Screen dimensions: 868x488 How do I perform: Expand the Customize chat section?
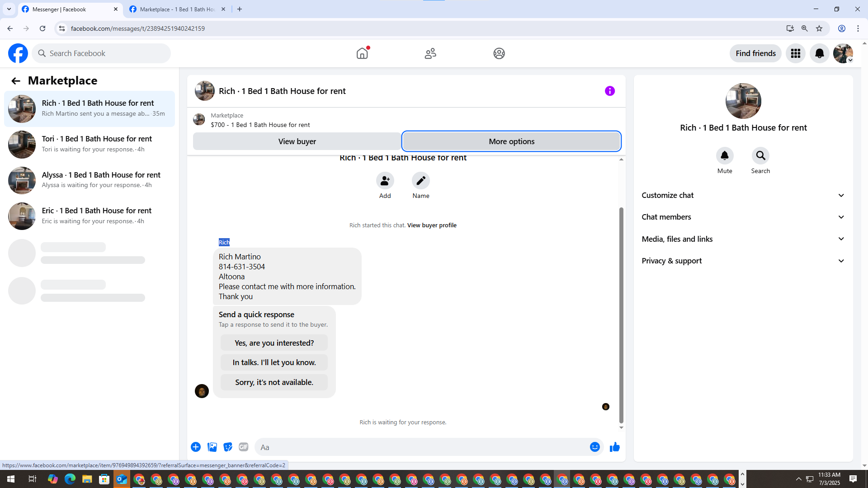point(743,195)
